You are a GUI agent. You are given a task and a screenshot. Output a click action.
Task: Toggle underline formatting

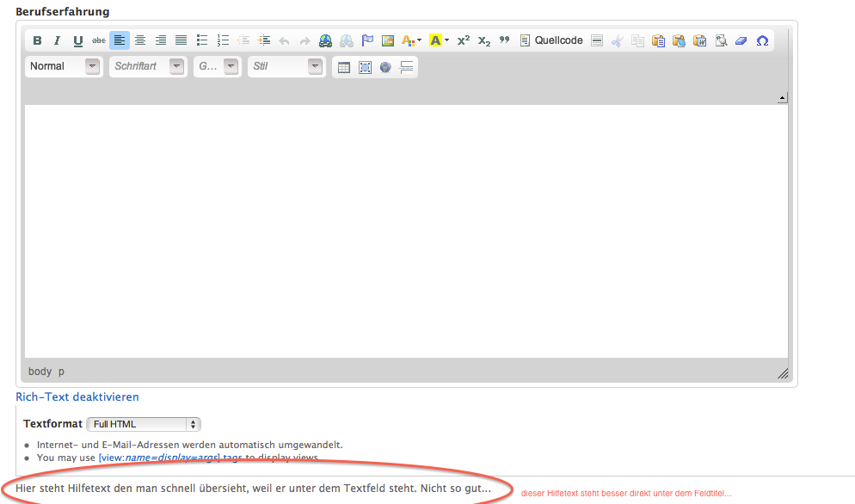pyautogui.click(x=78, y=40)
